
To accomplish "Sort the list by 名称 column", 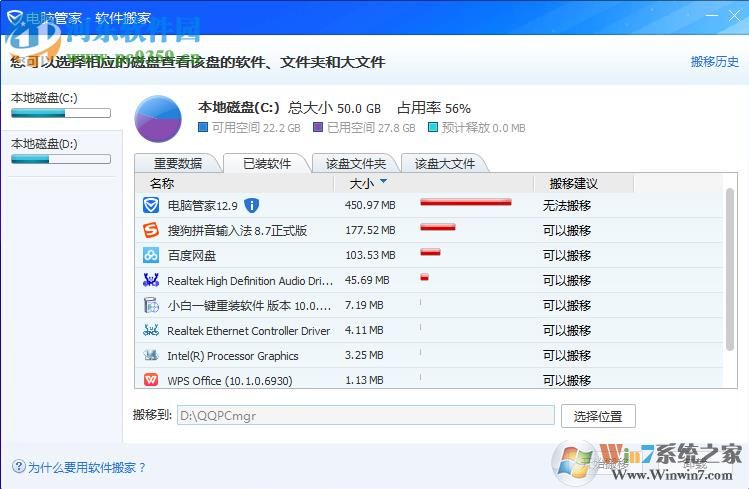I will (x=162, y=183).
